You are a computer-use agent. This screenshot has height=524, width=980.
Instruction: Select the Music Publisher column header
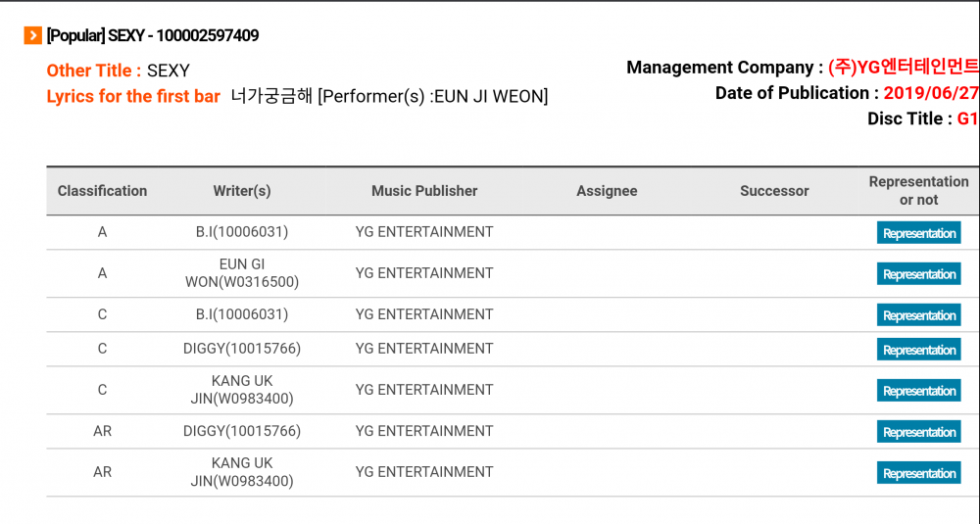click(x=424, y=191)
